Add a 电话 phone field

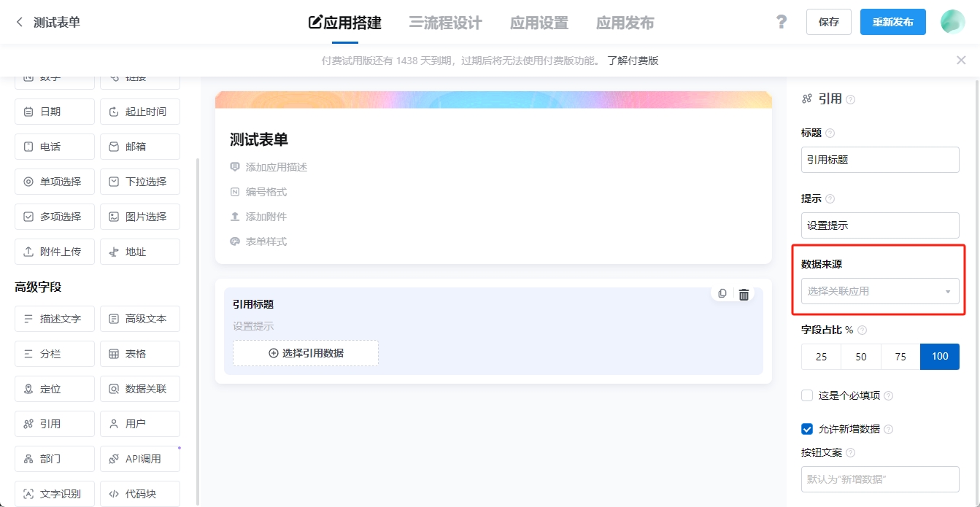click(54, 146)
